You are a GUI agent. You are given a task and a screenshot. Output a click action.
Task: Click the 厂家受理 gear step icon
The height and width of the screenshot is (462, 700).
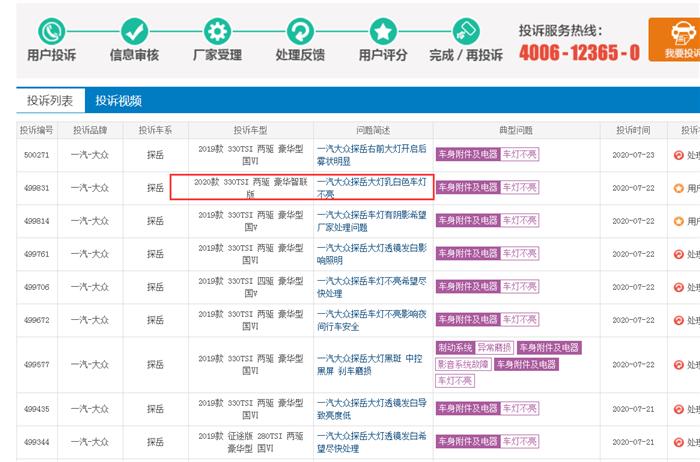(x=217, y=32)
